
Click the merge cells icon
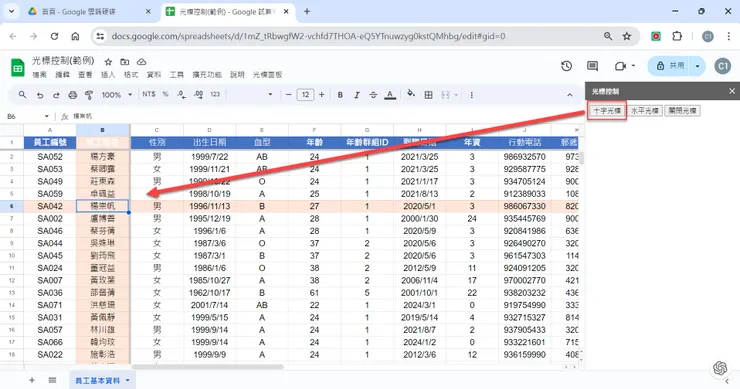click(x=445, y=95)
